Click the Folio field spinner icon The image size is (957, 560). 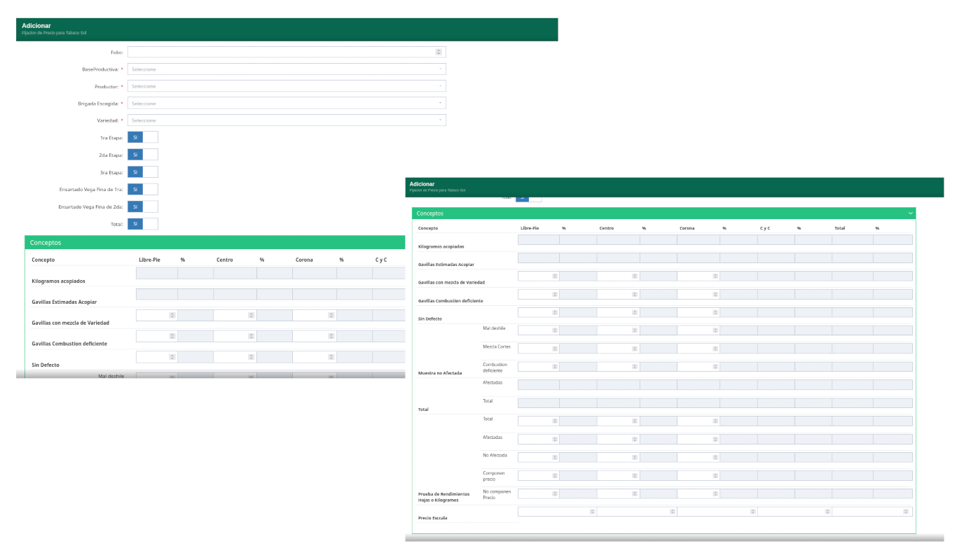click(x=439, y=52)
